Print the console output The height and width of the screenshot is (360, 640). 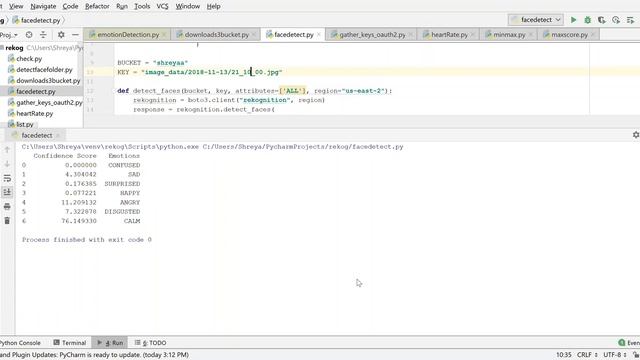pos(7,207)
